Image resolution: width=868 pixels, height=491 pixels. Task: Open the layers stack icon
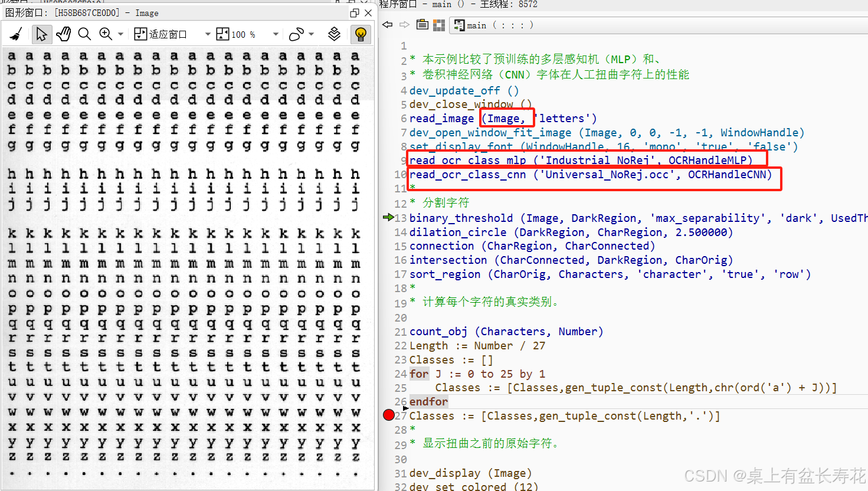point(334,34)
